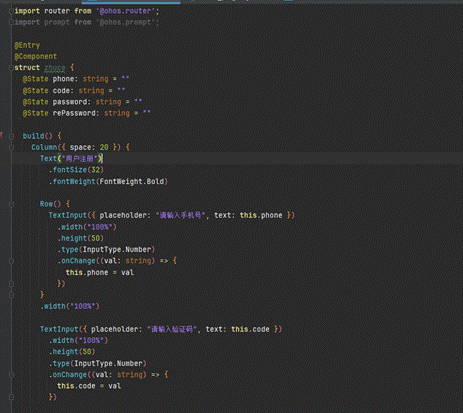Click the Column component keyword
The image size is (463, 413).
44,147
